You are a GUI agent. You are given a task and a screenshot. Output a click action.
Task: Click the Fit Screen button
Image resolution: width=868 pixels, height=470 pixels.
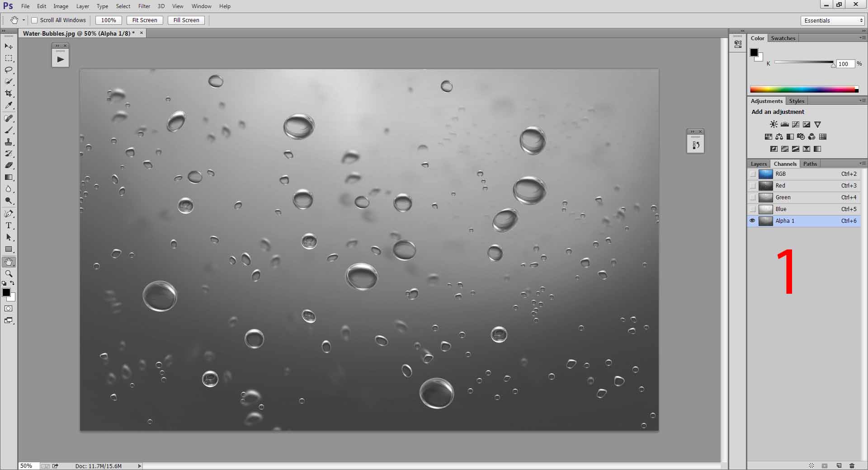145,20
